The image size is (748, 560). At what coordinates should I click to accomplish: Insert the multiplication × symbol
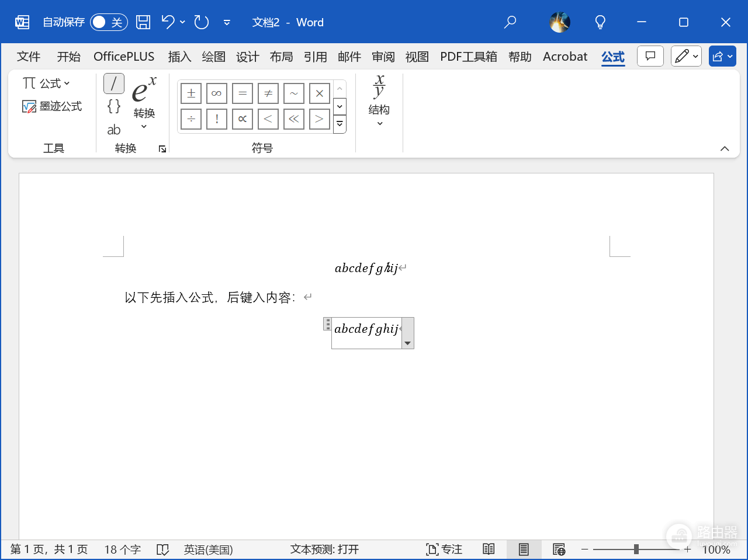point(320,93)
